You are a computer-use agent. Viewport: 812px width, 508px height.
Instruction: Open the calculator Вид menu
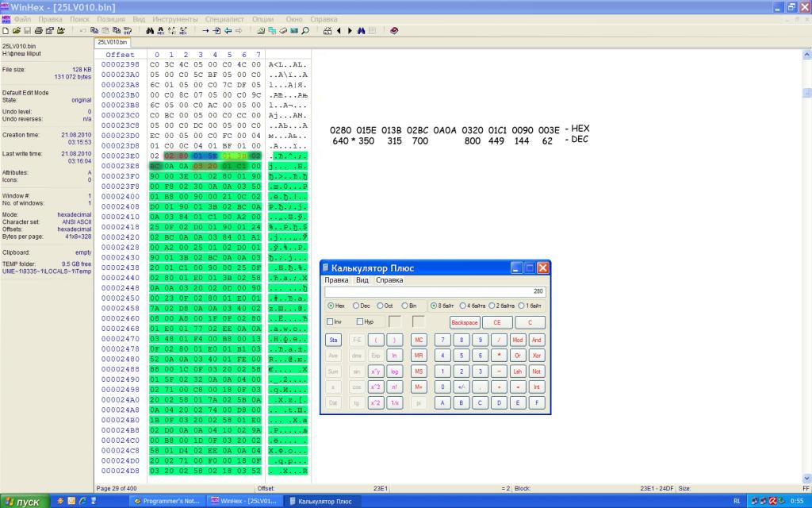pos(362,280)
